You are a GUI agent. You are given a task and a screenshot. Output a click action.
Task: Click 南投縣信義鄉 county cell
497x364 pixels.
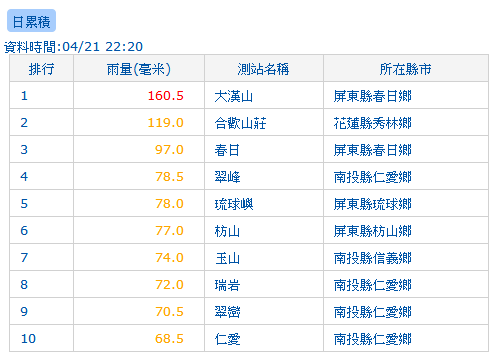pyautogui.click(x=373, y=258)
